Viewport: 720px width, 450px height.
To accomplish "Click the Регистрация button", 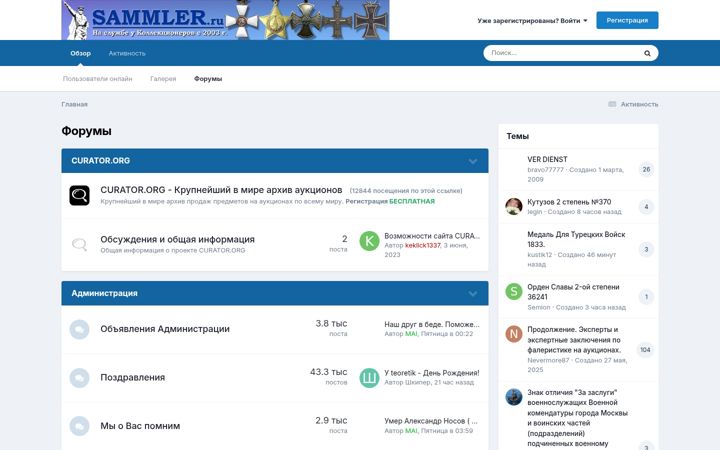I will coord(627,20).
